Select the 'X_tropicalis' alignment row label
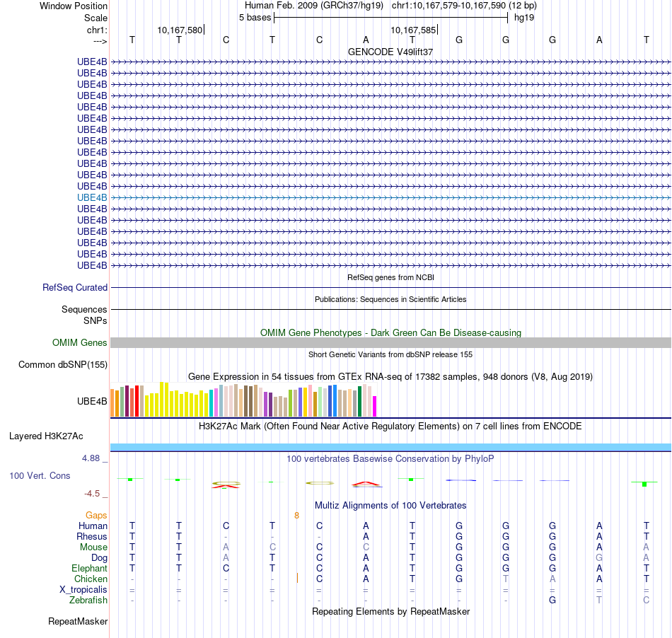This screenshot has width=672, height=638. pyautogui.click(x=83, y=590)
